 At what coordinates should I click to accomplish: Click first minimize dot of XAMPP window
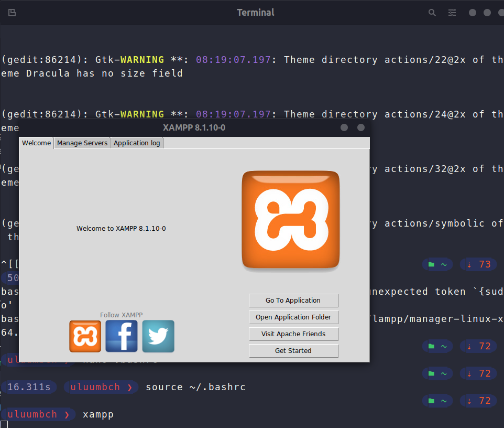pos(344,128)
